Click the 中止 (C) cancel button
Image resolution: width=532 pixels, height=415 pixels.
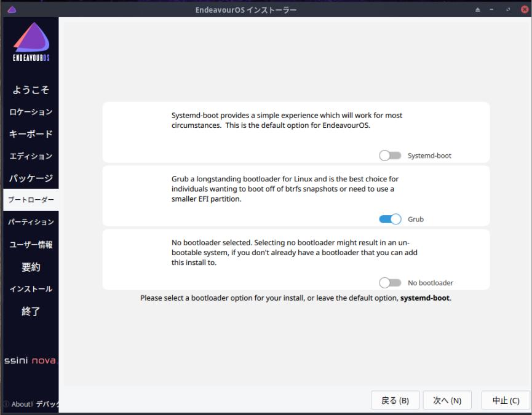(506, 400)
